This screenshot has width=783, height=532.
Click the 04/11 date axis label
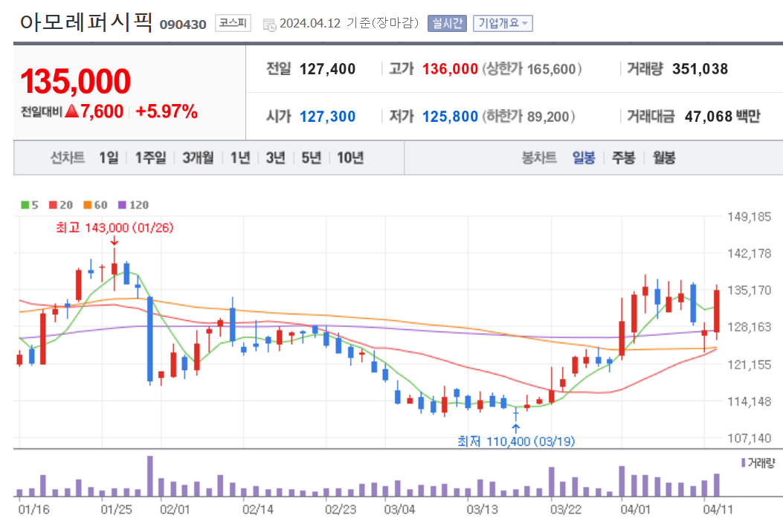pos(718,510)
